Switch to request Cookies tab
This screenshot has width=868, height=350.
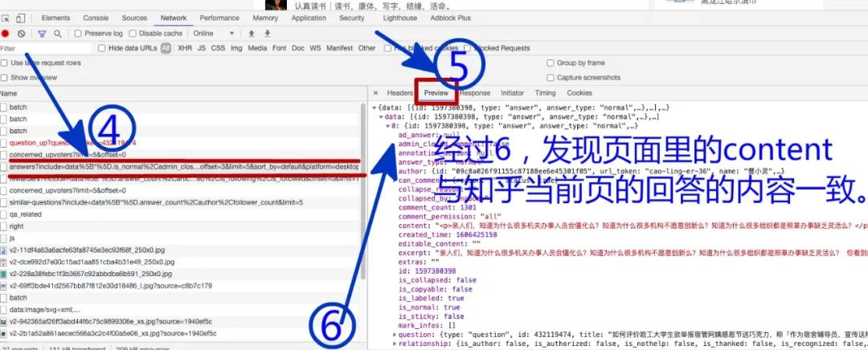coord(579,93)
